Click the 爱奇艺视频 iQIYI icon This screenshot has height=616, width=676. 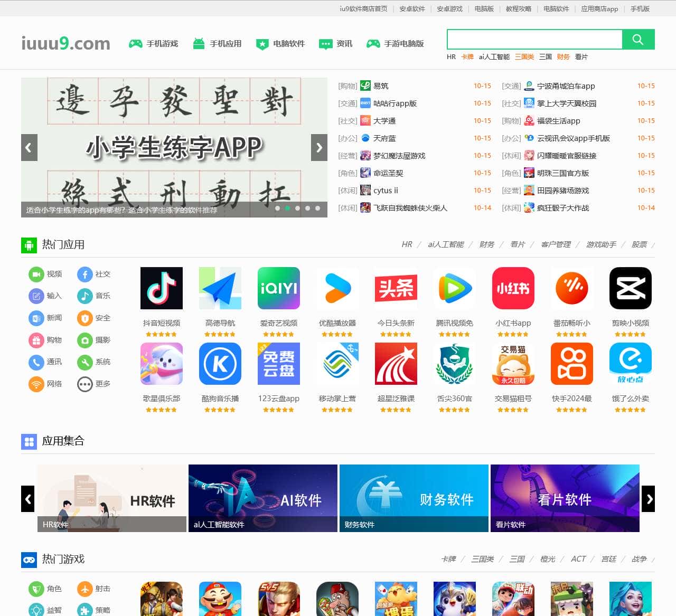tap(279, 288)
